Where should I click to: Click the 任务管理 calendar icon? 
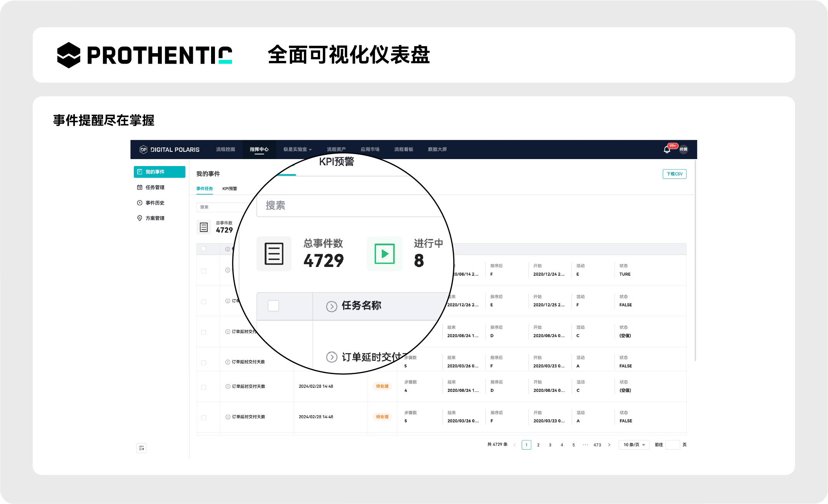[x=140, y=187]
